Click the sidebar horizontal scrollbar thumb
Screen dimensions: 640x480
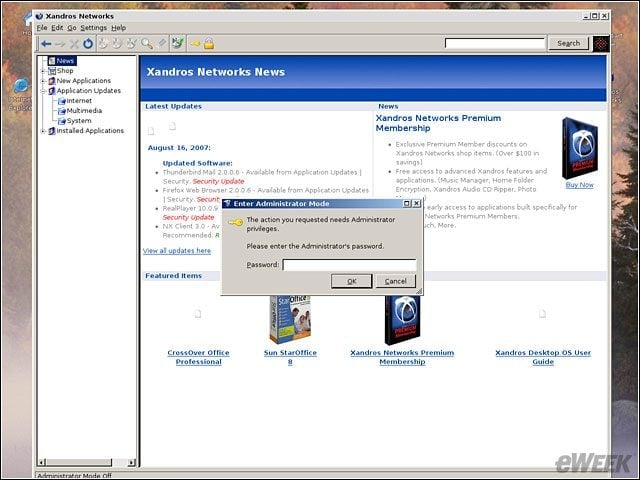pos(78,462)
